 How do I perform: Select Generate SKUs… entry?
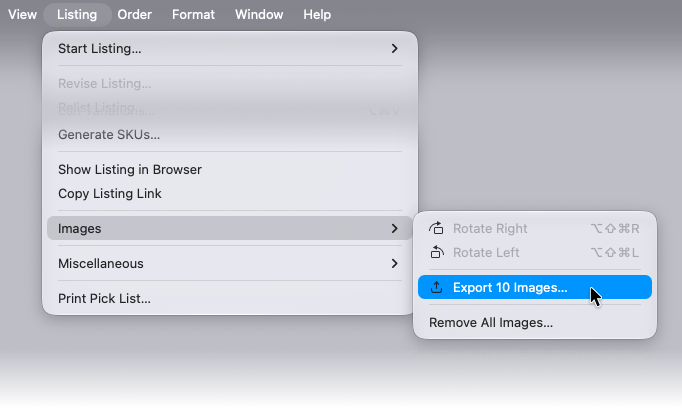point(230,134)
